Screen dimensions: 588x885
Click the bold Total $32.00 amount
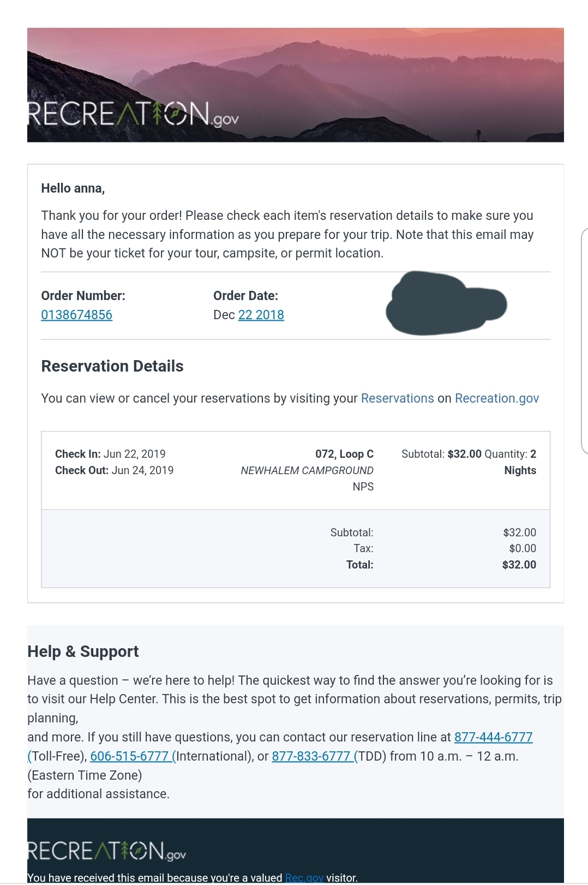point(519,565)
